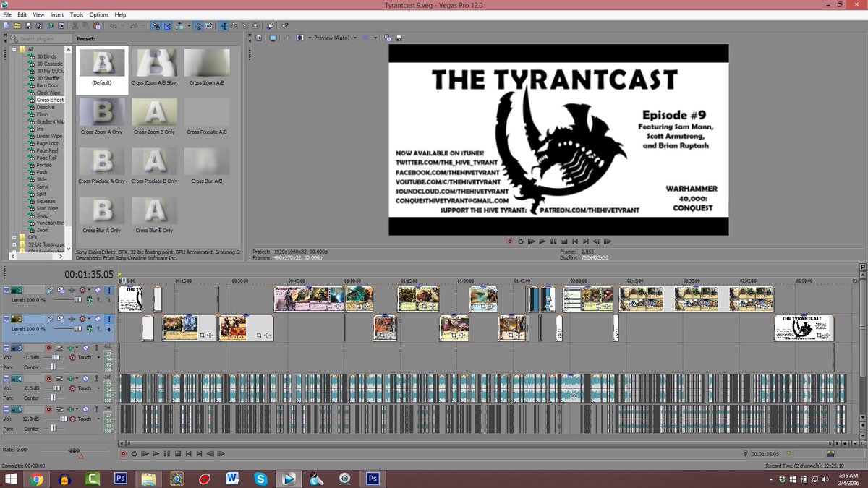The height and width of the screenshot is (488, 868).
Task: Toggle Lock Envelopes to Events
Action: pyautogui.click(x=198, y=25)
